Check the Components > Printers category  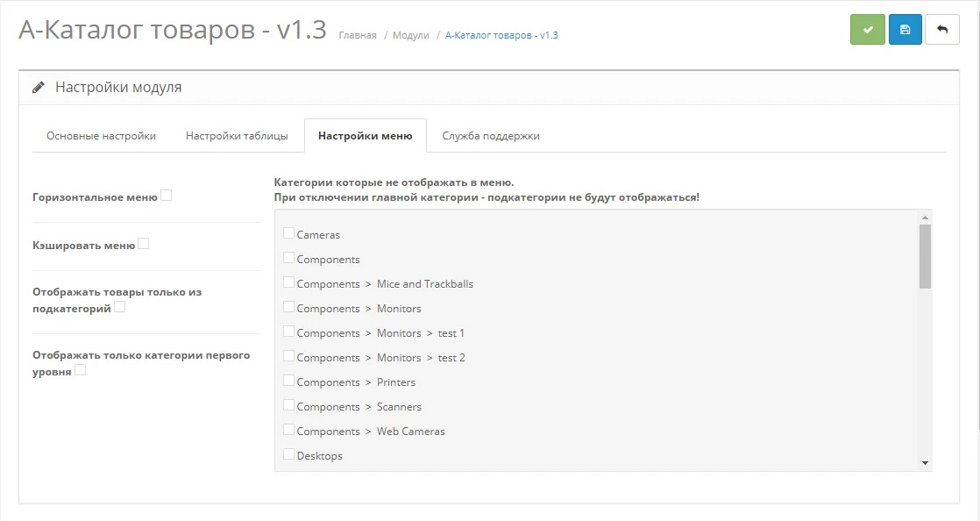click(x=288, y=381)
